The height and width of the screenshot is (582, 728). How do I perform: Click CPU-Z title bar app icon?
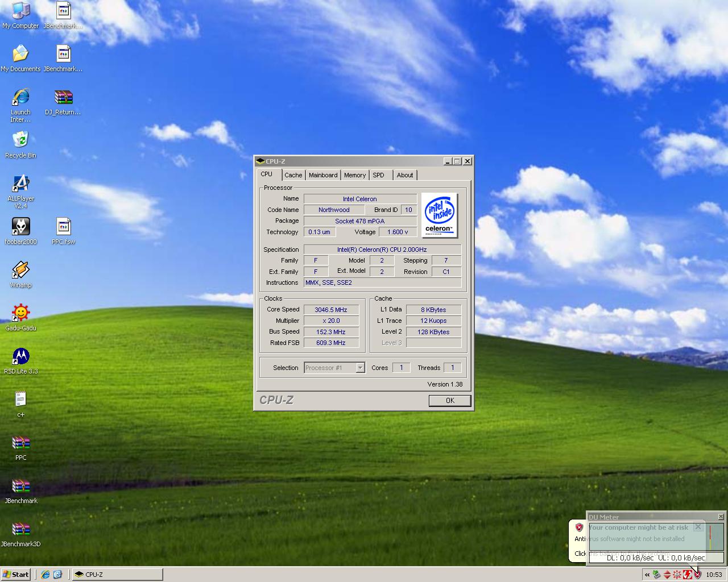pos(260,161)
